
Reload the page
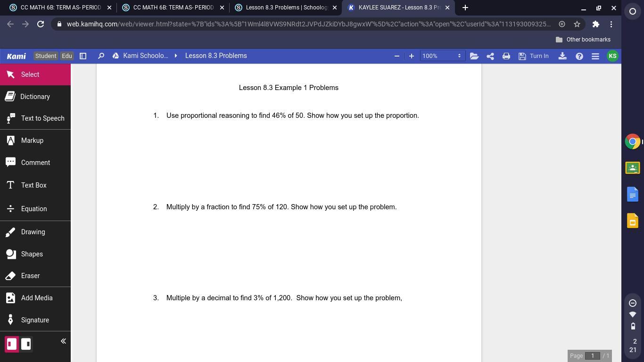click(41, 24)
